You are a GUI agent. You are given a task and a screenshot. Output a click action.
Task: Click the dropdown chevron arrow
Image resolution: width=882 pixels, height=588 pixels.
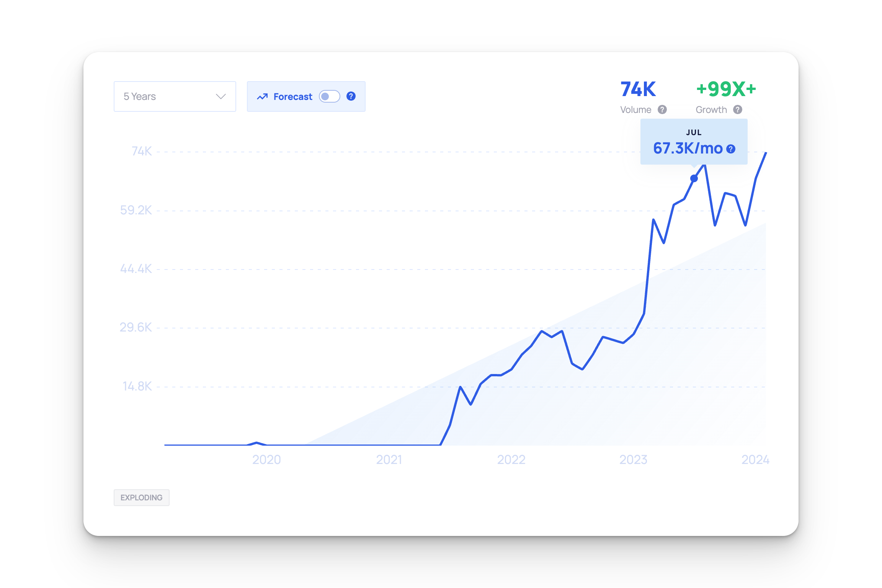click(221, 96)
